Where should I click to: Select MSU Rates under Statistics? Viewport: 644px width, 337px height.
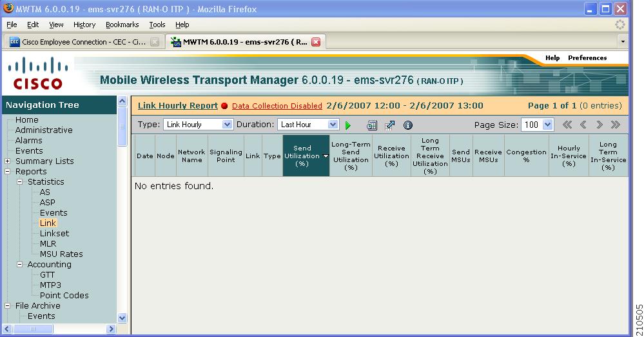(x=61, y=254)
